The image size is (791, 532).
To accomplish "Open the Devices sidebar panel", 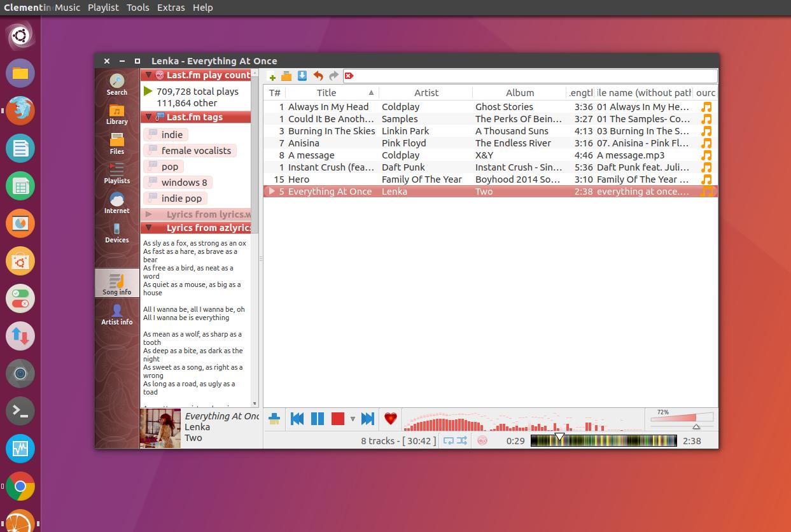I will click(116, 233).
